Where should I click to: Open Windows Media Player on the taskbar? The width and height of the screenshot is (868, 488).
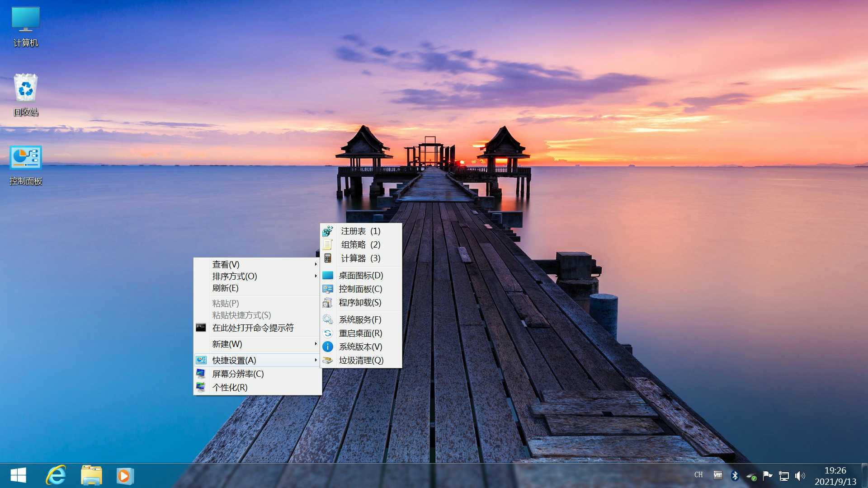(124, 475)
